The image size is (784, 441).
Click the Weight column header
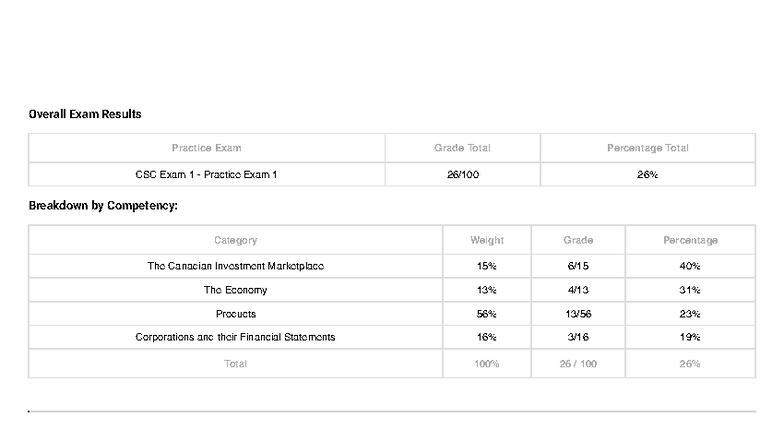coord(487,240)
